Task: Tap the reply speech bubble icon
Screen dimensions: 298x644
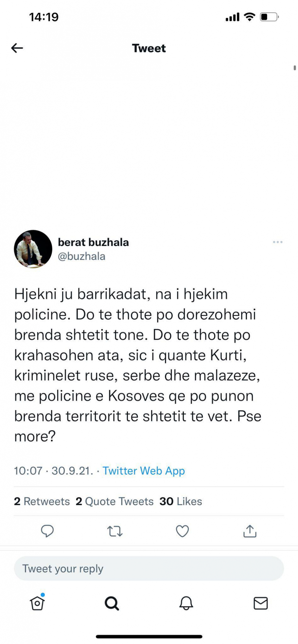Action: click(47, 531)
